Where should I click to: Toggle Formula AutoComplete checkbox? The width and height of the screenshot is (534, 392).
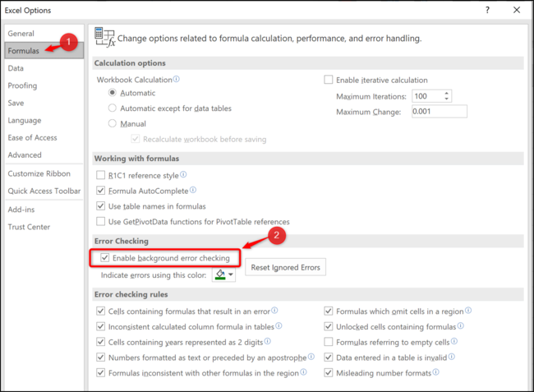pyautogui.click(x=100, y=191)
